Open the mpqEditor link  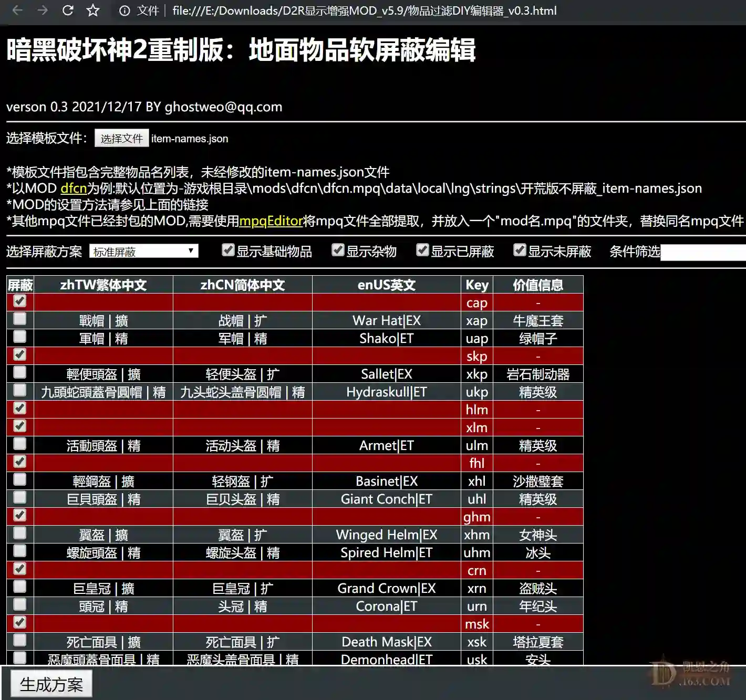pos(271,221)
